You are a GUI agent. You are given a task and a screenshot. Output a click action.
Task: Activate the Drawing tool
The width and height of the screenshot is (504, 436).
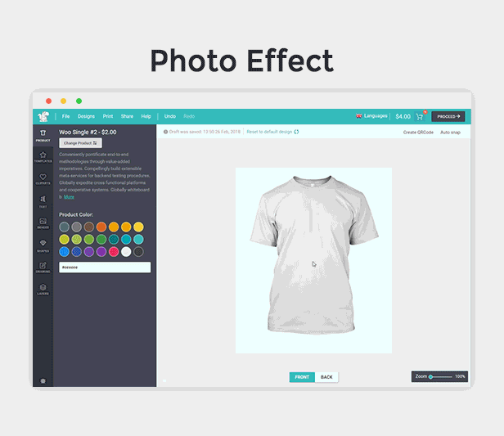pyautogui.click(x=43, y=267)
